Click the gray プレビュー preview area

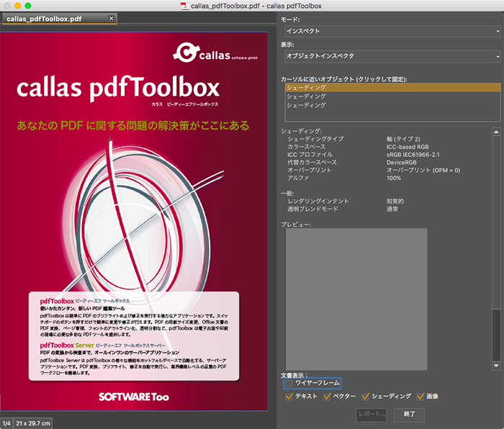tap(356, 299)
